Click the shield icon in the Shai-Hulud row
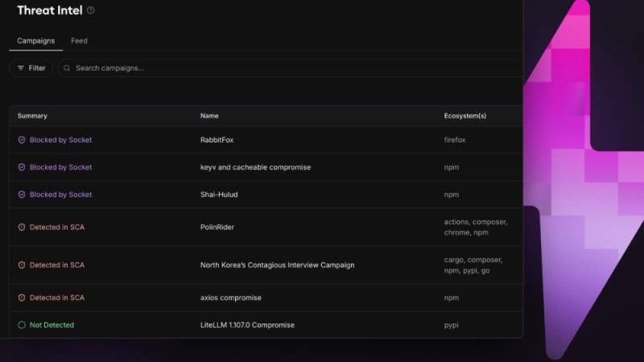Viewport: 644px width, 362px height. point(22,195)
